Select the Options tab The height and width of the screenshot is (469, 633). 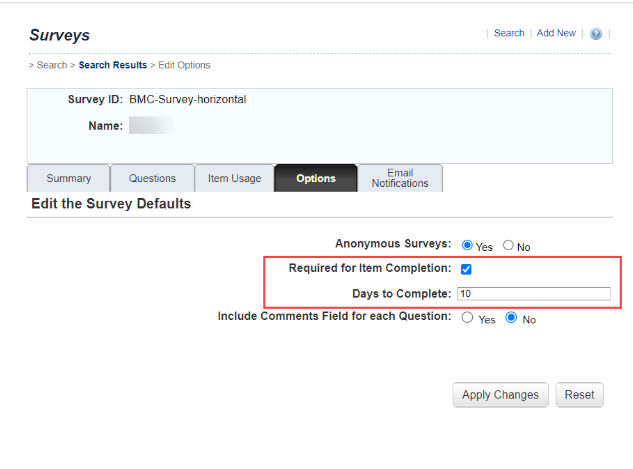pyautogui.click(x=316, y=178)
